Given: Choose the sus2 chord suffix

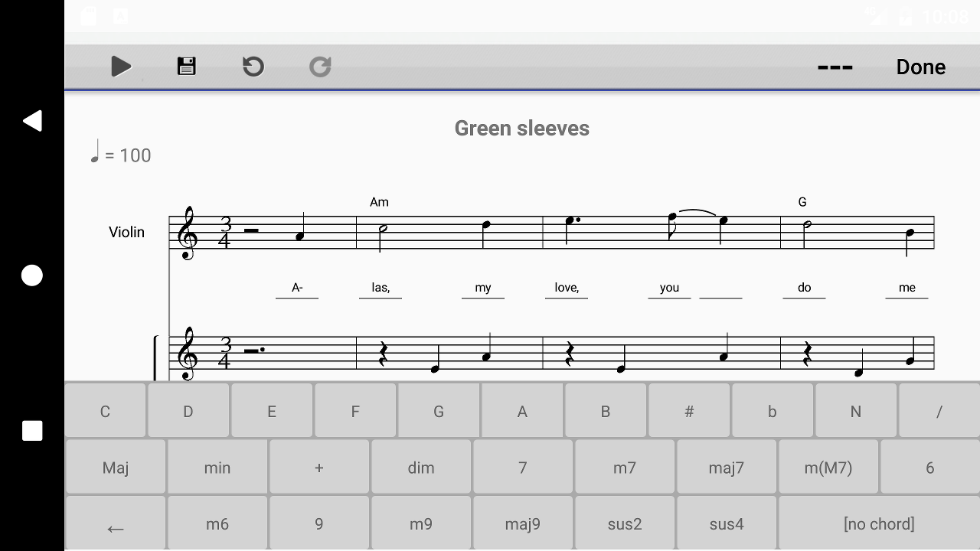Looking at the screenshot, I should click(624, 523).
